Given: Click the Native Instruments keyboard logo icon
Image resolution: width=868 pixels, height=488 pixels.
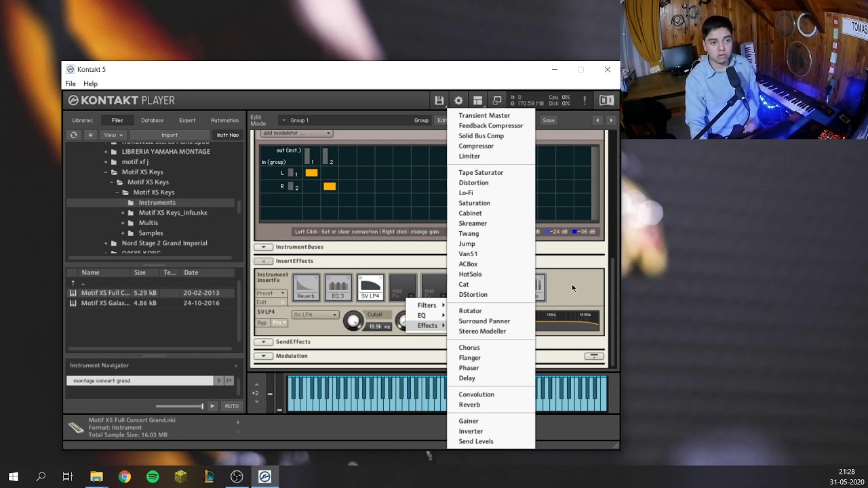Looking at the screenshot, I should click(606, 100).
